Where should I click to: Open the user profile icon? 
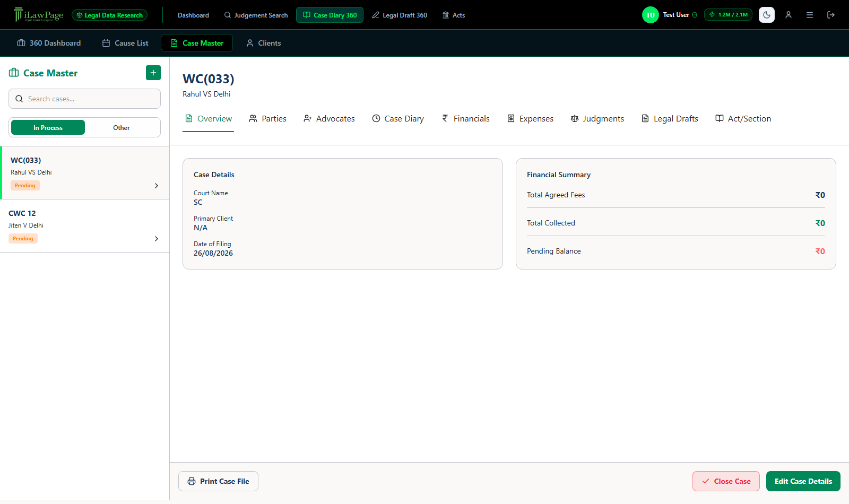click(x=789, y=15)
